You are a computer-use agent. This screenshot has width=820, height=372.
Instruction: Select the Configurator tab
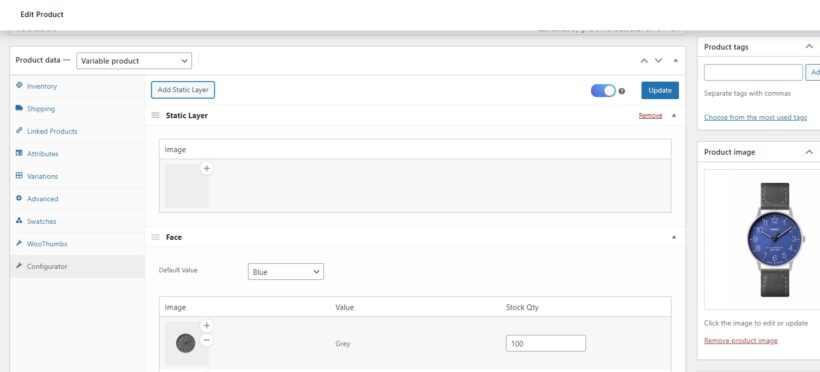(77, 266)
